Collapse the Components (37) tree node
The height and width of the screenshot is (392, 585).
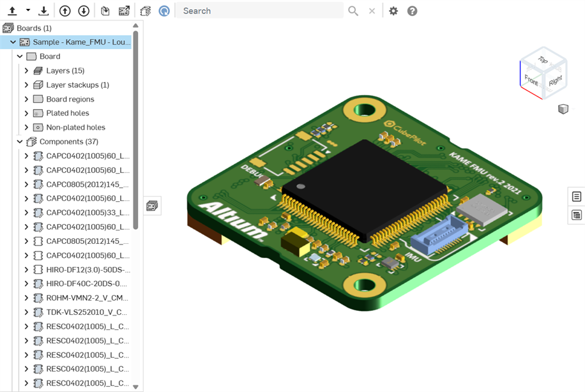pyautogui.click(x=19, y=141)
